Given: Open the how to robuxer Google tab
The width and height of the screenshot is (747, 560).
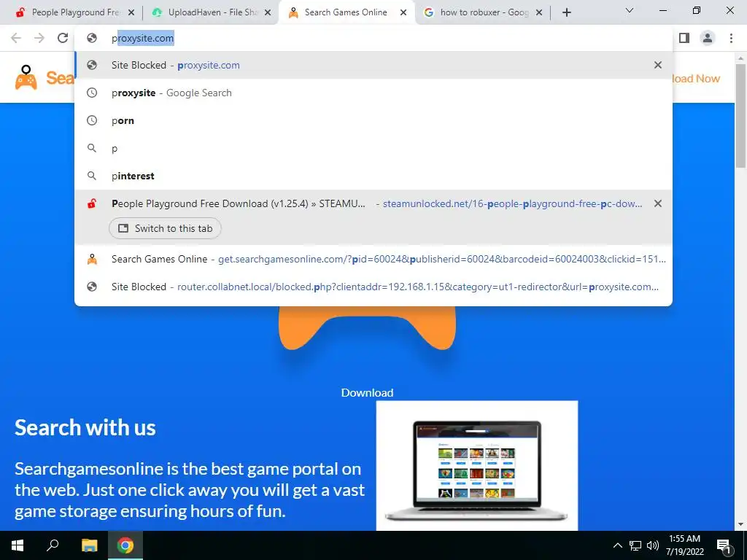Looking at the screenshot, I should [x=484, y=12].
